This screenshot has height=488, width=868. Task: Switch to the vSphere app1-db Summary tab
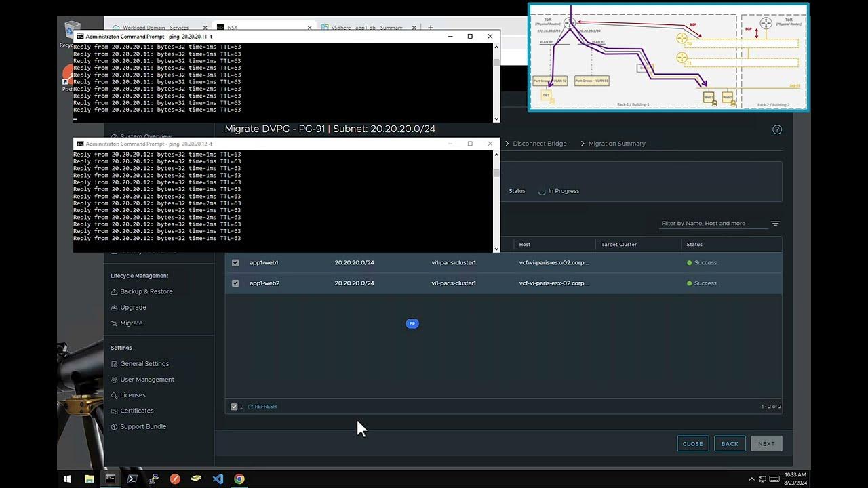(366, 28)
